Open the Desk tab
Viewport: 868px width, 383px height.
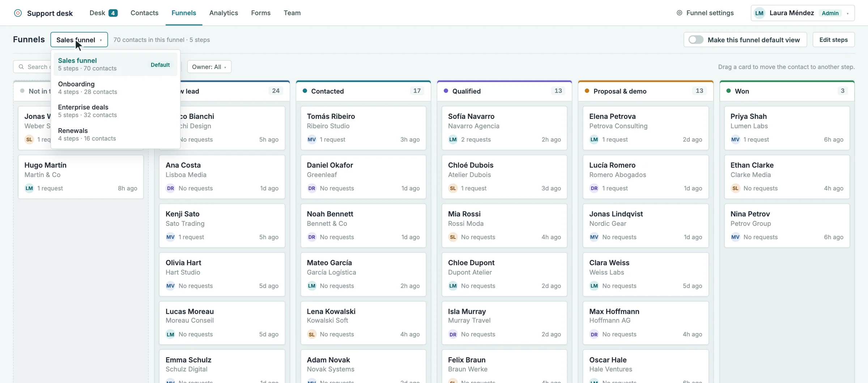pyautogui.click(x=103, y=13)
